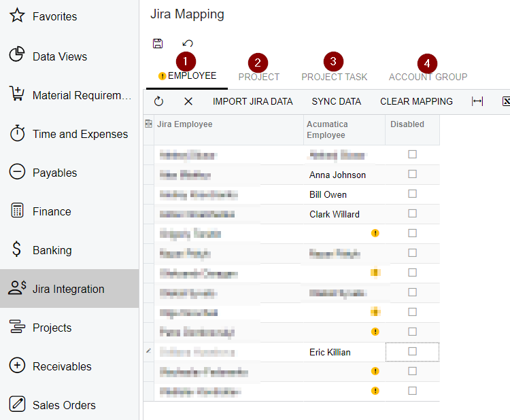The height and width of the screenshot is (420, 510).
Task: Toggle Disabled checkbox in row above Eric Killian
Action: click(413, 332)
